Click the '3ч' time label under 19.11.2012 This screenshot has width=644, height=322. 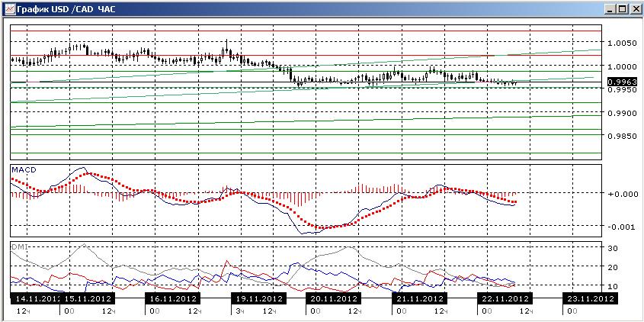(240, 312)
